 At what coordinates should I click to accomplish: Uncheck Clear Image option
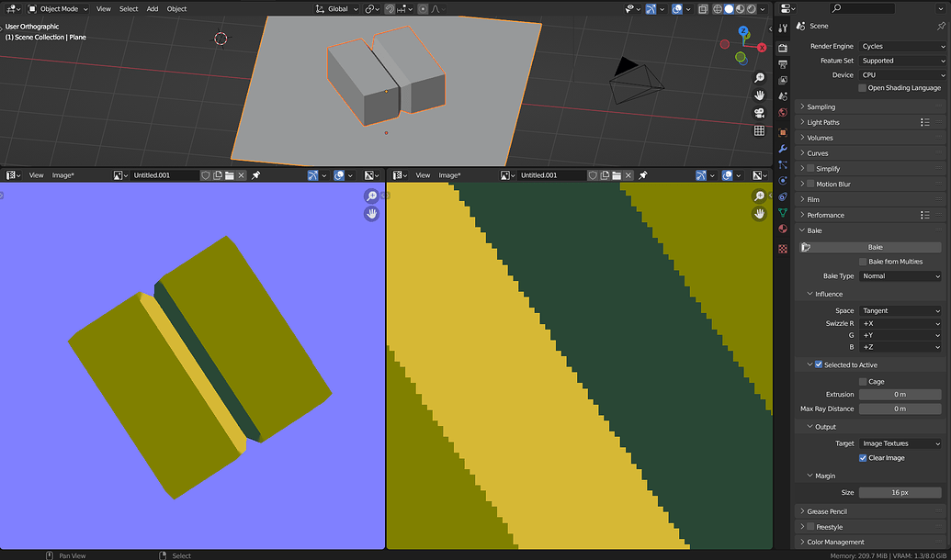[x=863, y=457]
